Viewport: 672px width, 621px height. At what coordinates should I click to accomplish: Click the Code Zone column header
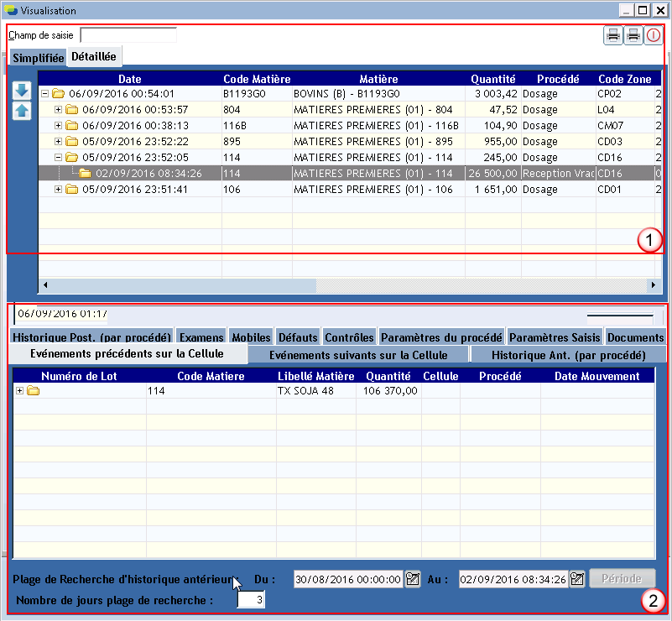(x=625, y=79)
